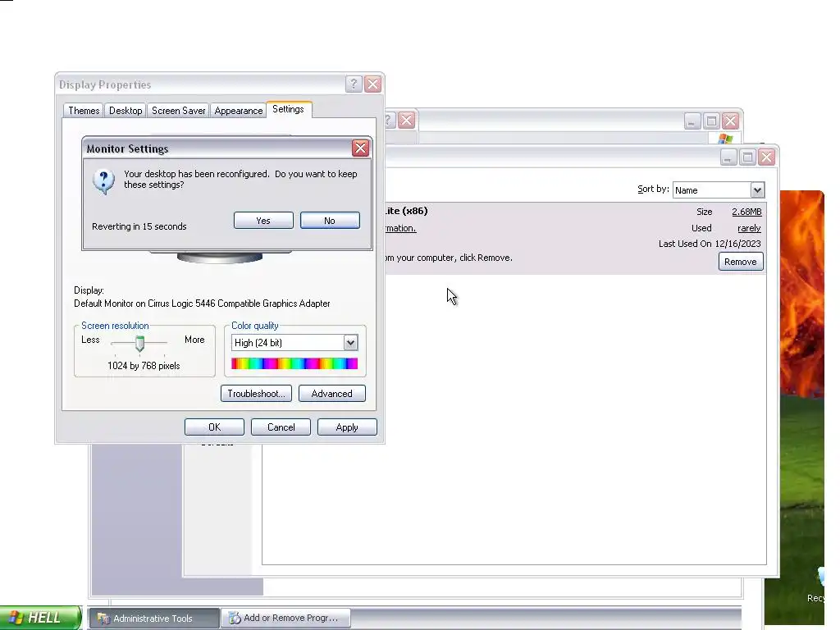840x630 pixels.
Task: Select the Settings tab
Action: point(288,109)
